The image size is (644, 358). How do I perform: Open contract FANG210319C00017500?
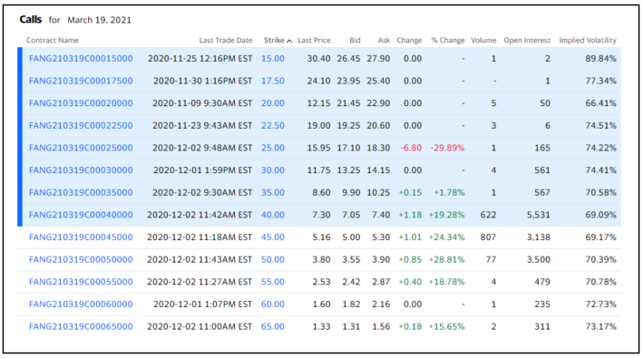pyautogui.click(x=81, y=81)
